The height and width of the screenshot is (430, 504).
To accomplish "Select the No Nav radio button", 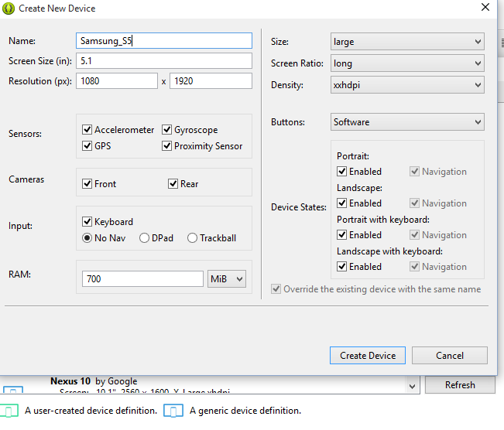I will tap(87, 238).
